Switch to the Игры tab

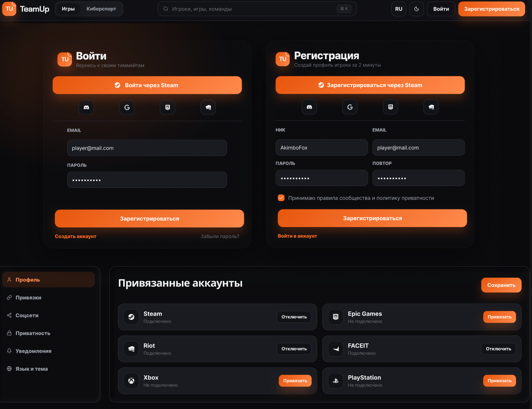68,9
